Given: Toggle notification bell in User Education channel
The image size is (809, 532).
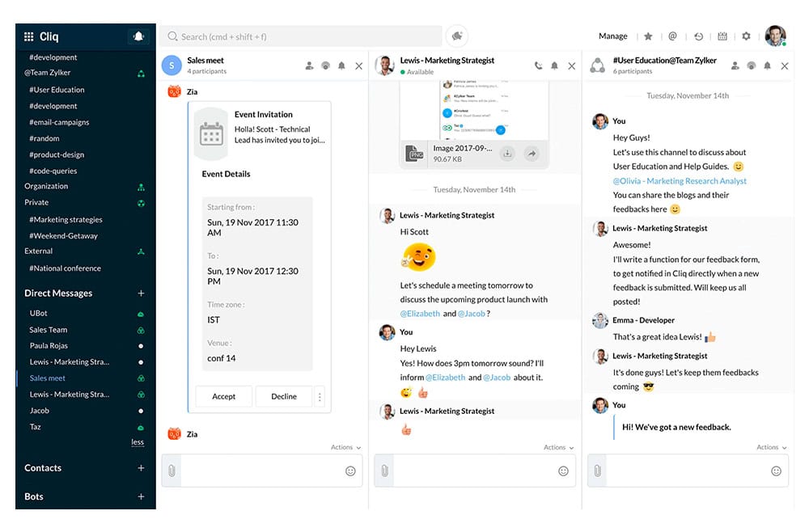Looking at the screenshot, I should (768, 66).
